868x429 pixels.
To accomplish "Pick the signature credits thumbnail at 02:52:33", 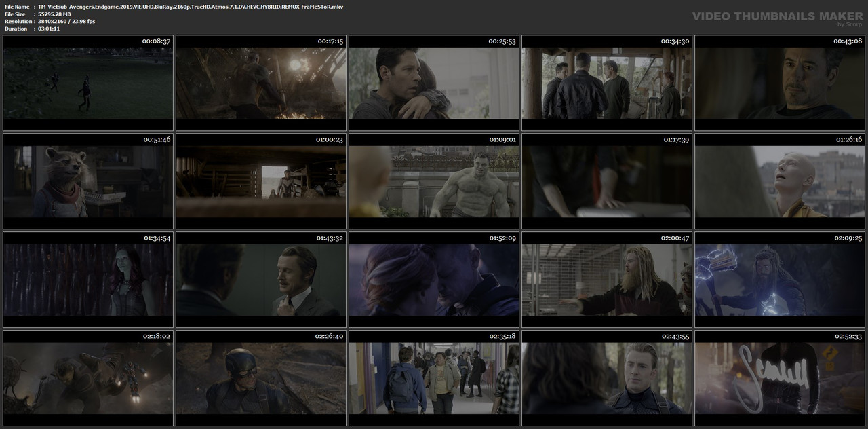I will [x=780, y=377].
